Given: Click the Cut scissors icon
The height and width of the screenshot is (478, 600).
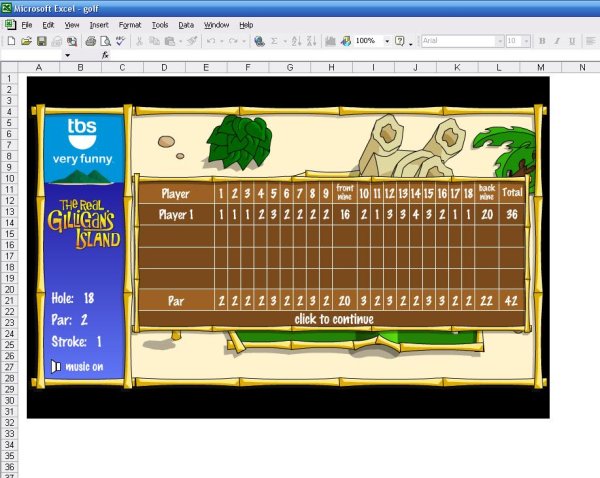Looking at the screenshot, I should [x=139, y=41].
